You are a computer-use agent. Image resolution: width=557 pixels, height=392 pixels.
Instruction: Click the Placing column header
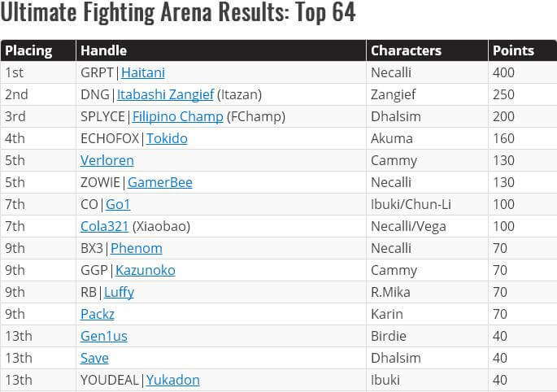click(28, 50)
